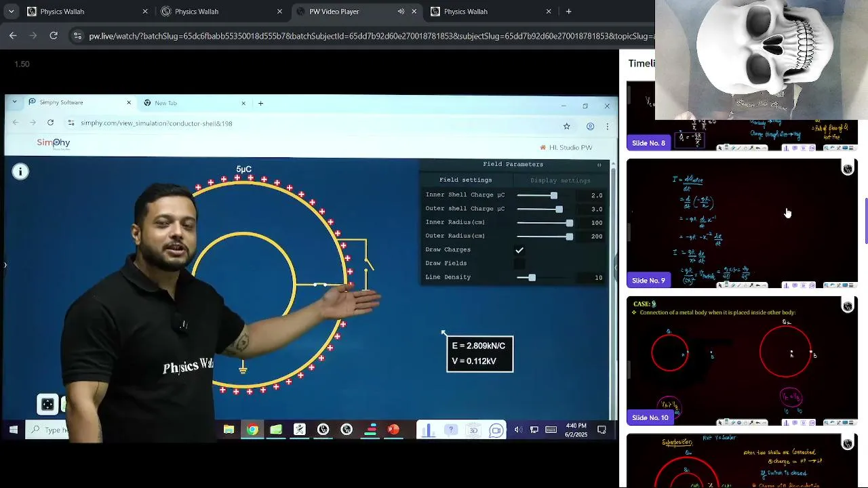Click the taskbar clock showing 4:40 PM
This screenshot has width=868, height=488.
(x=576, y=430)
